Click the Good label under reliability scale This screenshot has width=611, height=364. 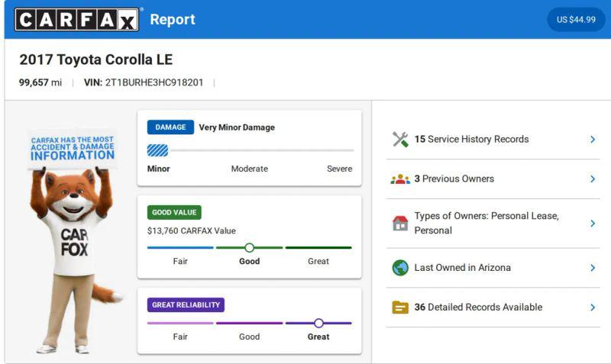[x=250, y=337]
